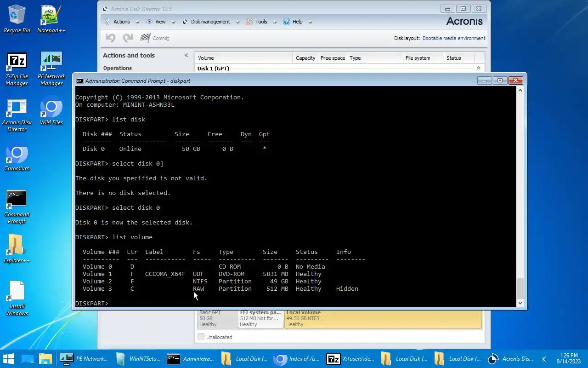Open the WIM Files desktop shortcut
The image size is (588, 368).
51,111
